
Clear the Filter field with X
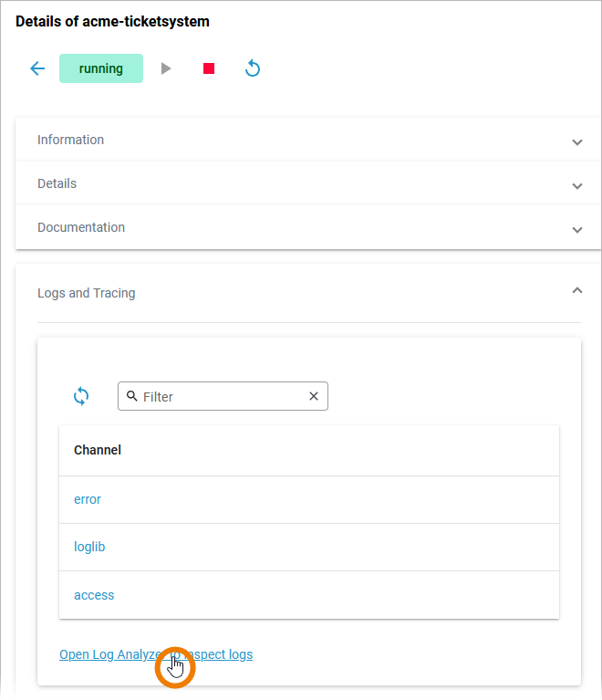click(314, 396)
